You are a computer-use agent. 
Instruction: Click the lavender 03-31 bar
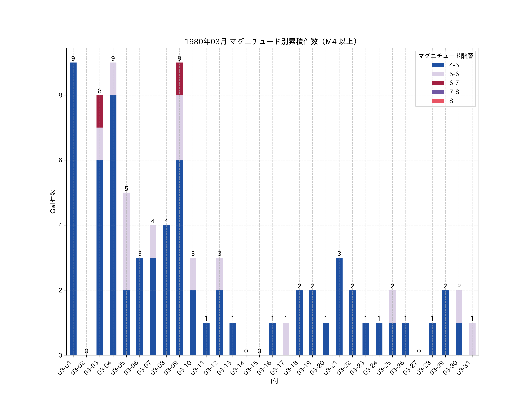pyautogui.click(x=472, y=339)
